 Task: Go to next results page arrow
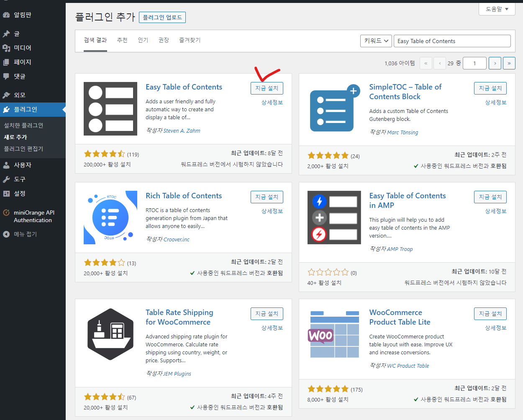495,63
